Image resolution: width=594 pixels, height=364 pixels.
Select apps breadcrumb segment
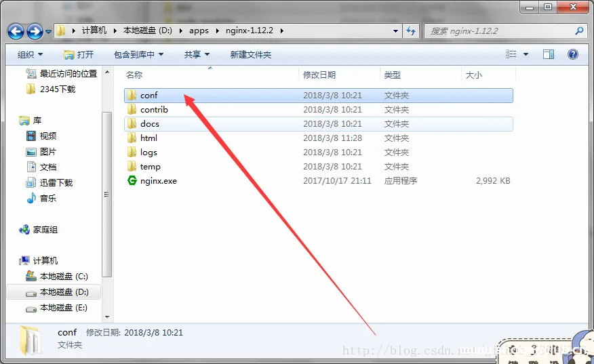coord(199,31)
